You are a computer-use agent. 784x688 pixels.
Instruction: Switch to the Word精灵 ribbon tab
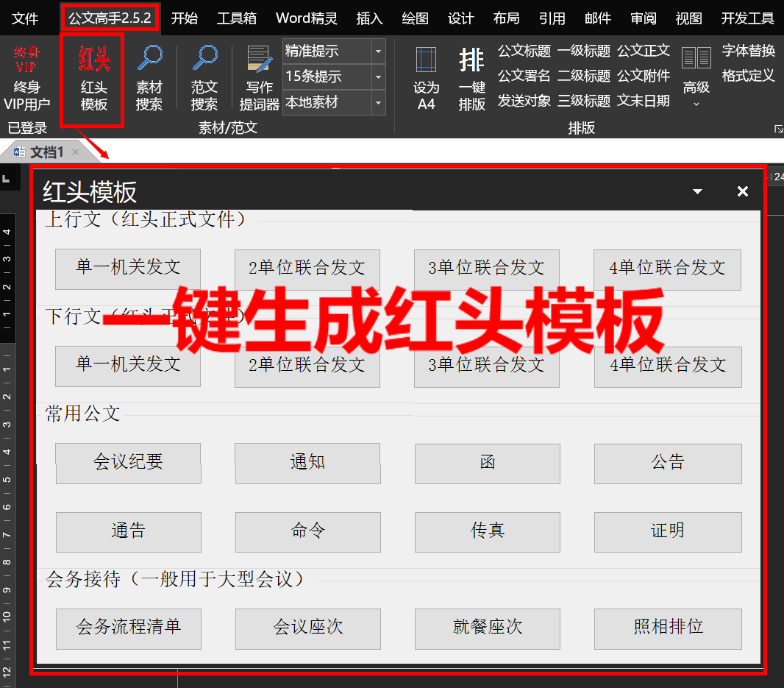pos(307,18)
